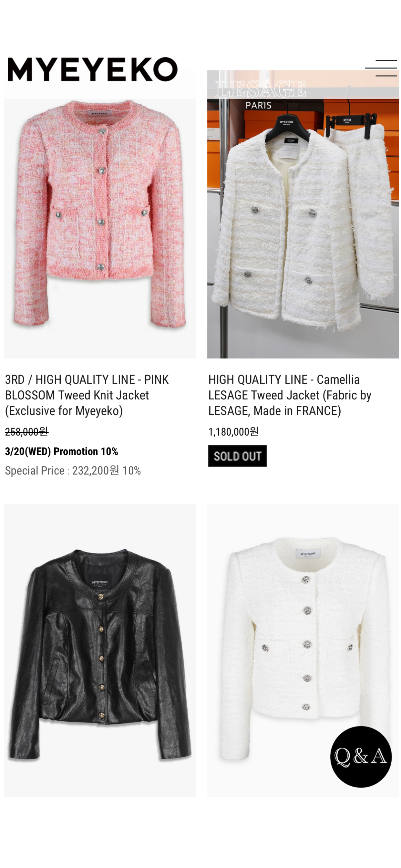Click the crossed-out 258,000원 original price
Image resolution: width=401 pixels, height=868 pixels.
(x=26, y=432)
